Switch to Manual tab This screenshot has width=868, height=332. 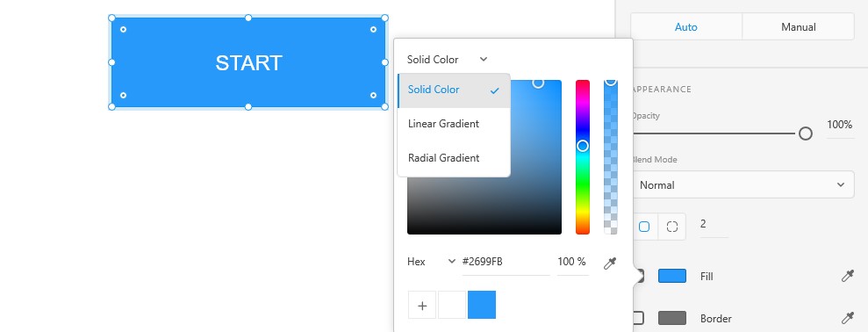click(x=799, y=26)
